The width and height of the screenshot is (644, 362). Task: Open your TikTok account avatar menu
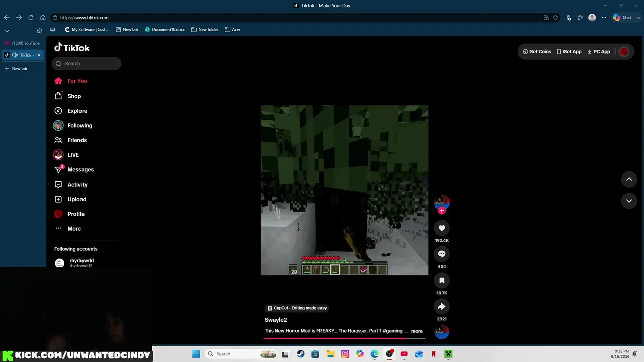(x=624, y=52)
